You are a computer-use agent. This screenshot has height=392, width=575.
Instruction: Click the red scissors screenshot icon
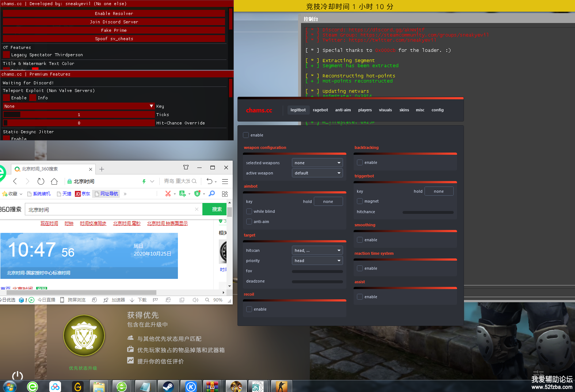coord(168,194)
